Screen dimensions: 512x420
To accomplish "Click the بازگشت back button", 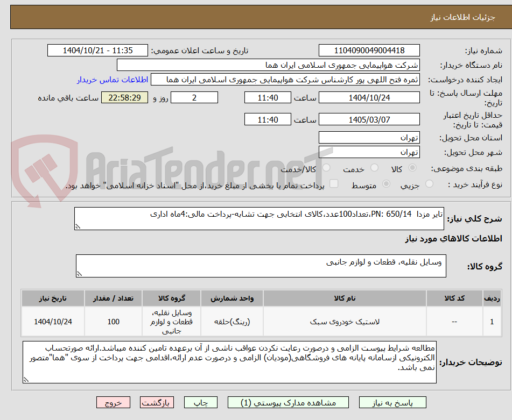I will (157, 402).
